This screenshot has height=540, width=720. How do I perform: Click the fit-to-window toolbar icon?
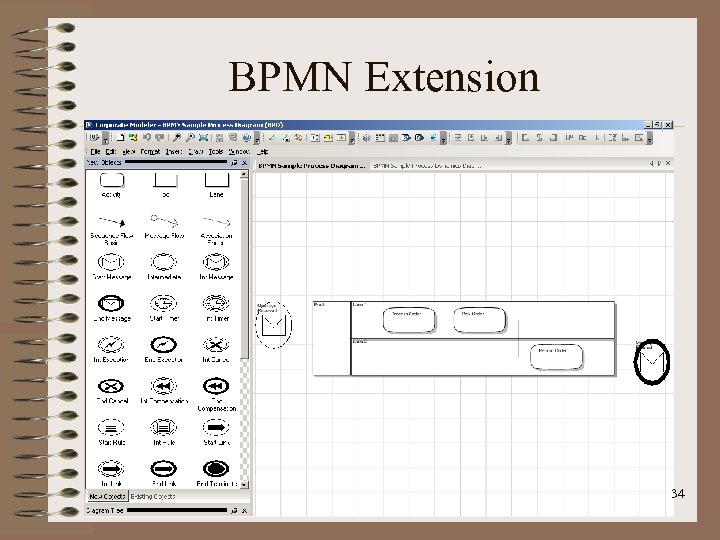click(203, 137)
